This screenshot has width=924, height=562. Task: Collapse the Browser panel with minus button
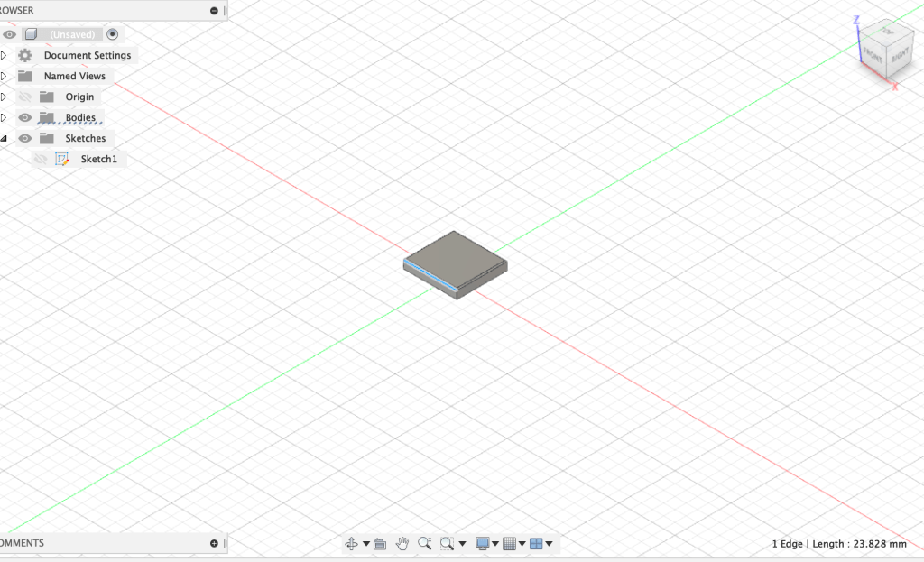[x=214, y=11]
